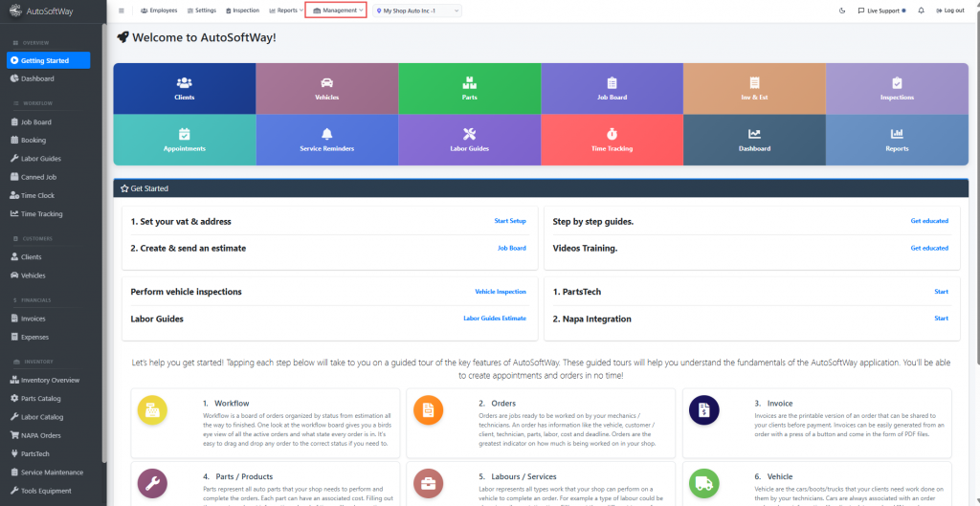Image resolution: width=980 pixels, height=506 pixels.
Task: Select the Appointments calendar tile
Action: tap(184, 140)
